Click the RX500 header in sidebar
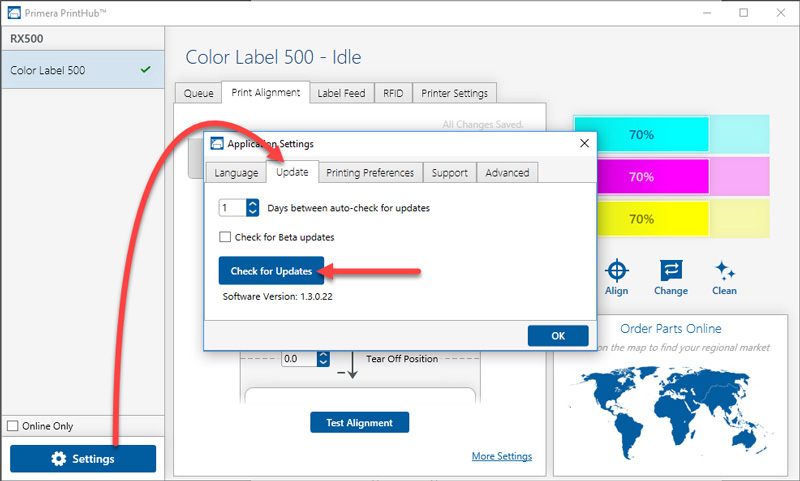Viewport: 800px width, 481px height. (27, 39)
